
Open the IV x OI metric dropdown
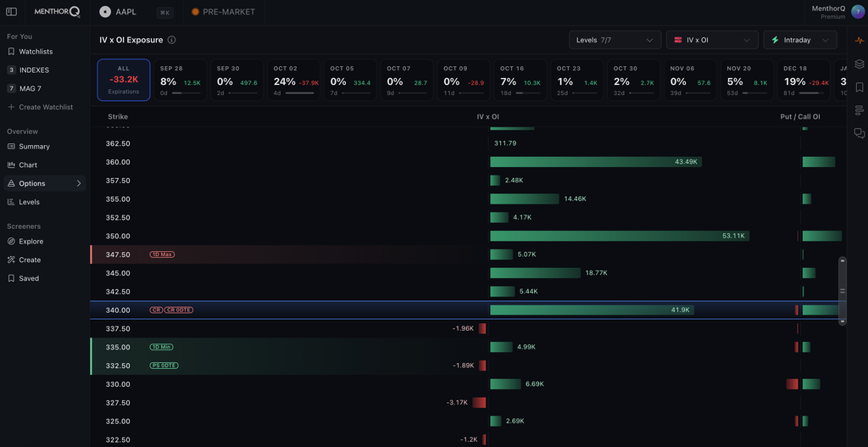point(712,40)
